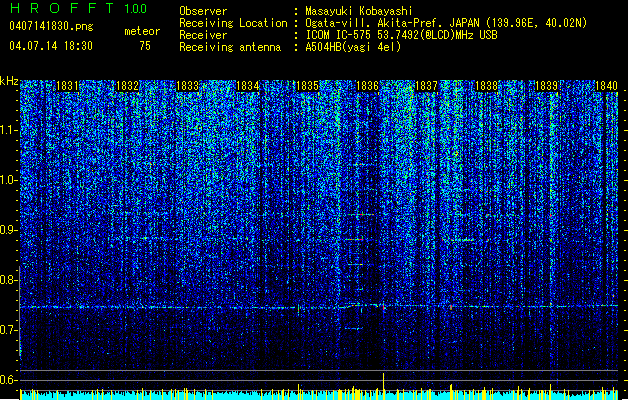Screen dimensions: 629x400
Task: Click the 0.9 kHz axis tick label
Action: click(x=8, y=230)
